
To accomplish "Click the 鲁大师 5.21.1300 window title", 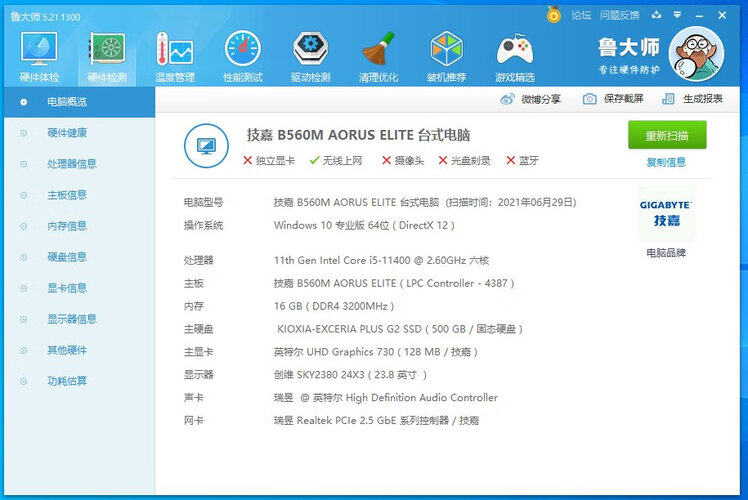I will click(x=45, y=17).
